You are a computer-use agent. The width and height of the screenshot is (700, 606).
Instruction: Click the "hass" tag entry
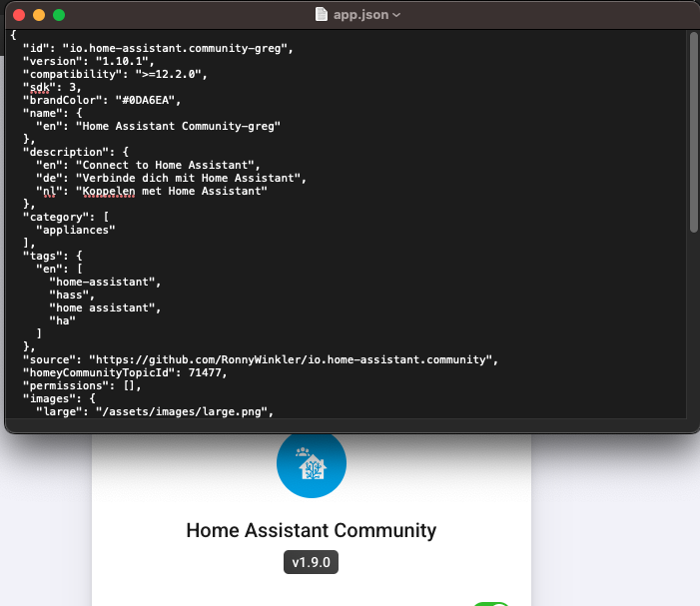(69, 295)
